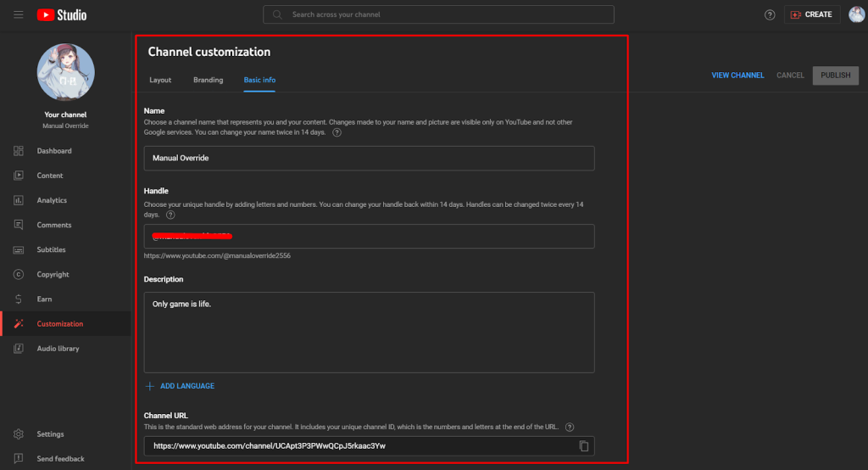Click the Settings gear icon in sidebar
This screenshot has width=868, height=470.
click(x=19, y=434)
